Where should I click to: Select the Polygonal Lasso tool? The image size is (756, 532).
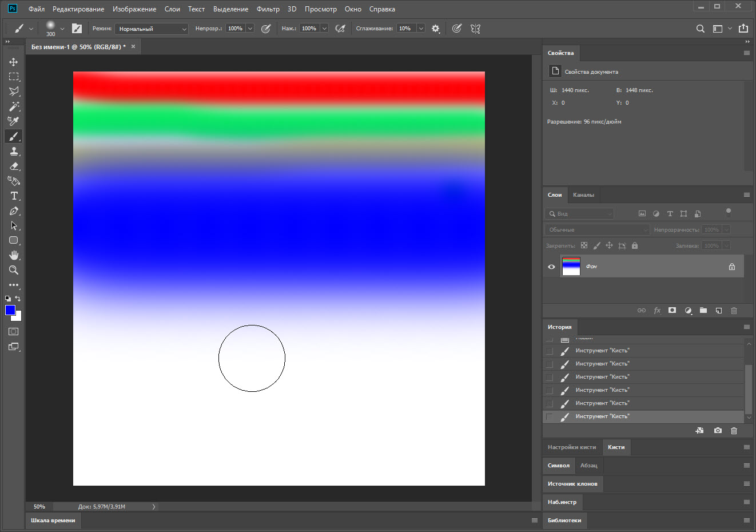[x=14, y=92]
